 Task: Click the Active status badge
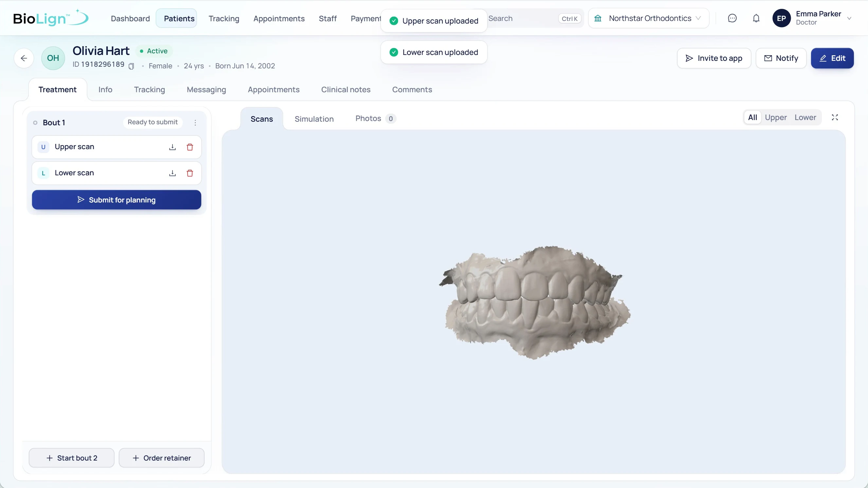[154, 51]
